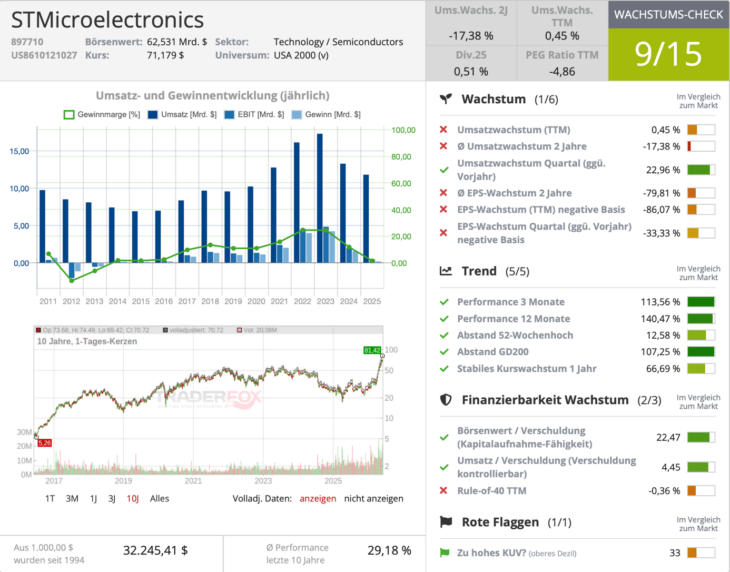The width and height of the screenshot is (730, 572).
Task: Click the green check beside Performance 12 Monate
Action: click(x=444, y=319)
